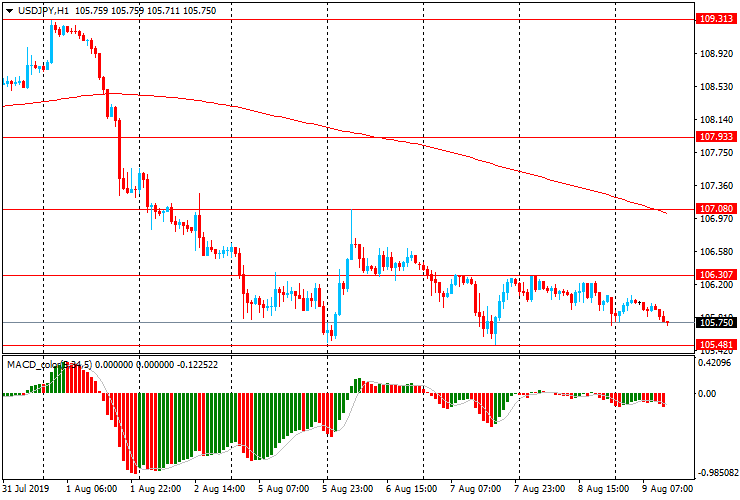Open the chart menu triangle beside USDJPY,H1
Image resolution: width=740 pixels, height=500 pixels.
(9, 11)
